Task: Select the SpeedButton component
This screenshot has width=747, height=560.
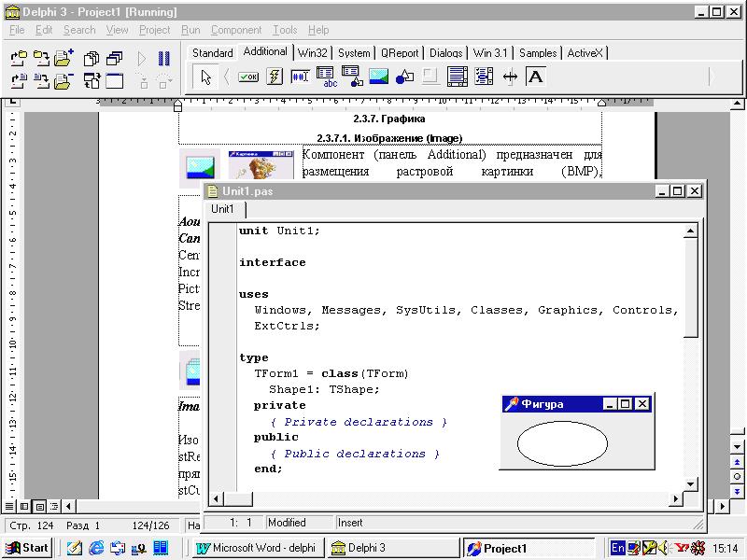Action: [x=275, y=77]
